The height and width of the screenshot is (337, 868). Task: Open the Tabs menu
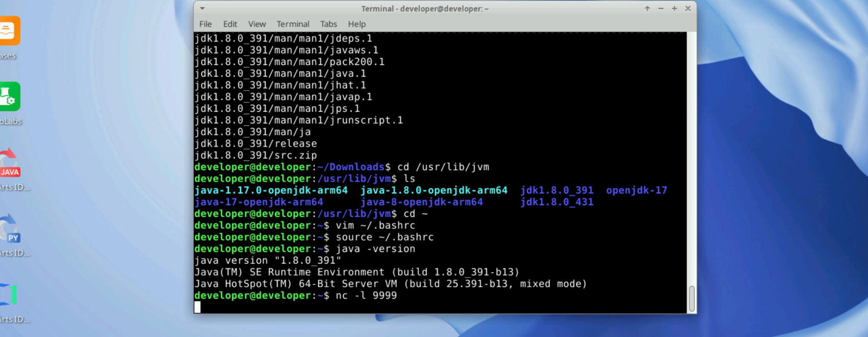click(x=329, y=24)
